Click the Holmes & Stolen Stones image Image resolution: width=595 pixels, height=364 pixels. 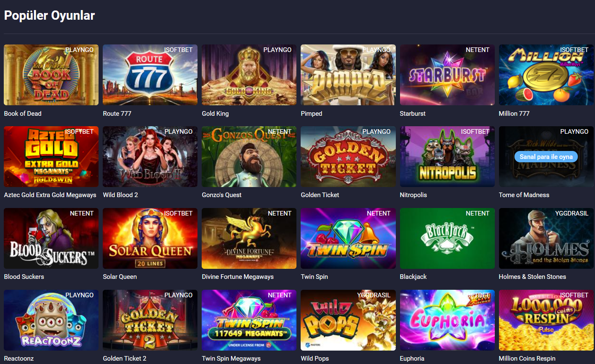546,238
